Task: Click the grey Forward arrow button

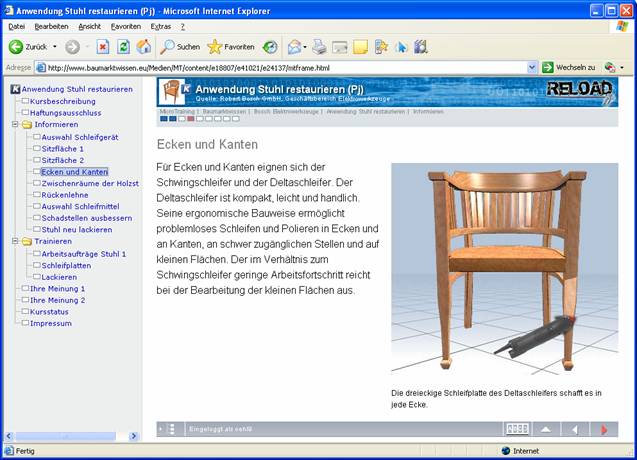Action: click(x=73, y=47)
